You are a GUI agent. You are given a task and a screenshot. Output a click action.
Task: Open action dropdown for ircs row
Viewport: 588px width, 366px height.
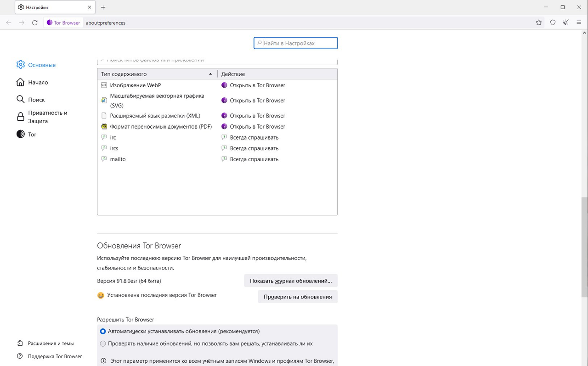click(x=277, y=148)
